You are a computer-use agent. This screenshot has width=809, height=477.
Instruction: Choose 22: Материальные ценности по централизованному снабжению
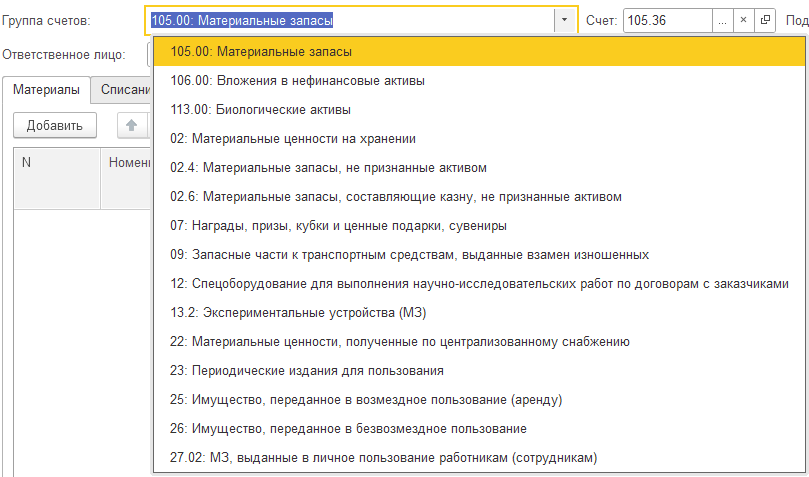479,342
